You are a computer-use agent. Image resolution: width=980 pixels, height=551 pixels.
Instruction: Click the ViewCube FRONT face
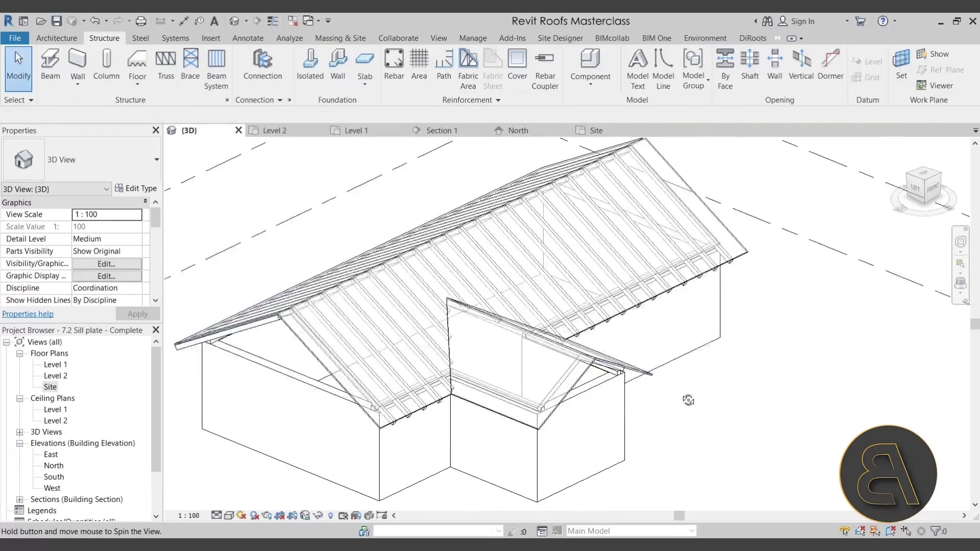pos(934,188)
